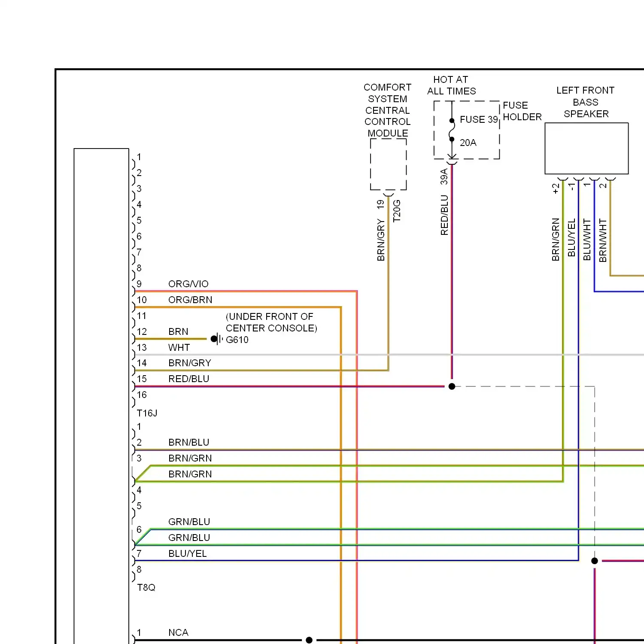Image resolution: width=644 pixels, height=644 pixels.
Task: Click the lower BRN/GRN wire label
Action: tap(190, 474)
